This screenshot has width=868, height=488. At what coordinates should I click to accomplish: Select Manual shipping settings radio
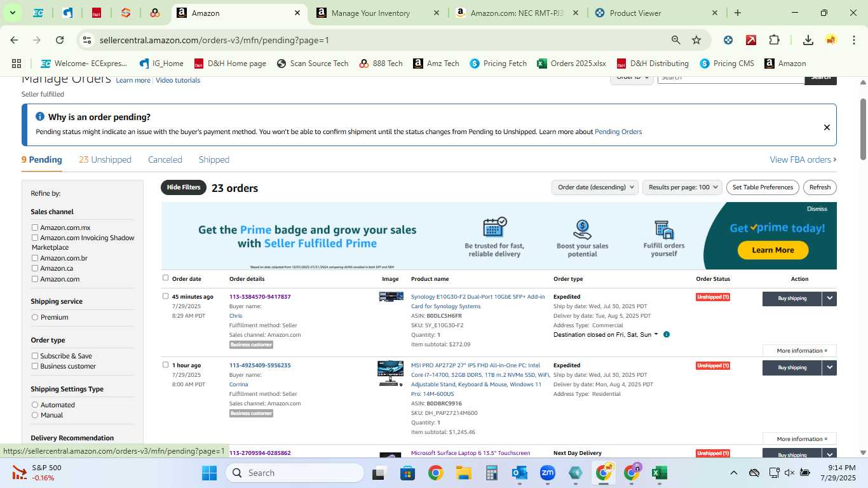35,415
